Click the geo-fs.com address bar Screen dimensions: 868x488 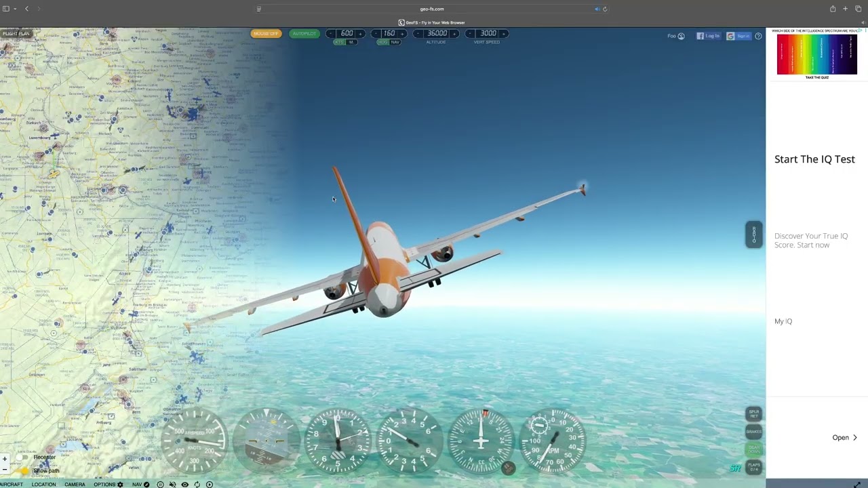pos(432,9)
